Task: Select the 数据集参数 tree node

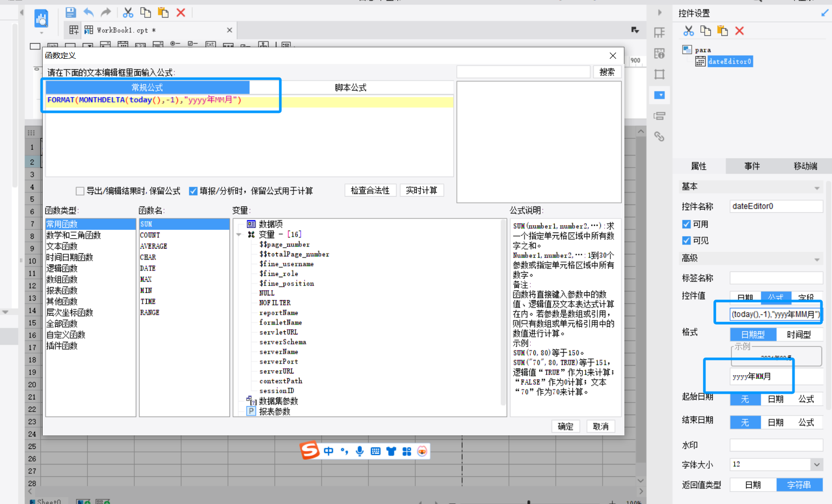Action: (278, 401)
